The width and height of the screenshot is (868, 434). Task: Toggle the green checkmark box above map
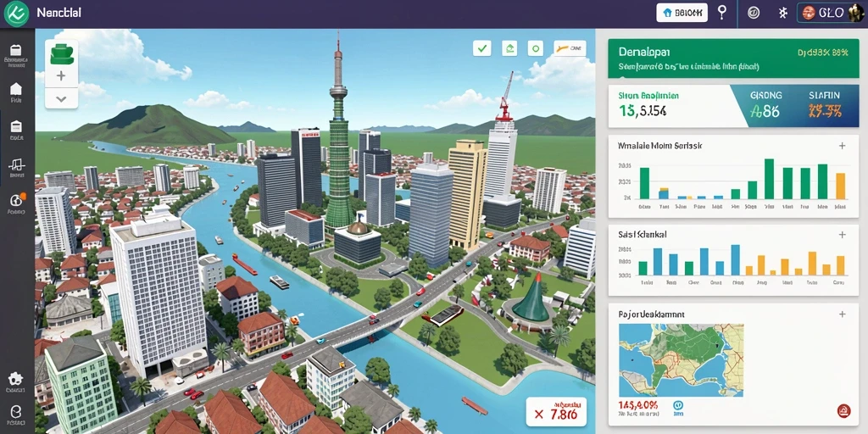[x=482, y=48]
